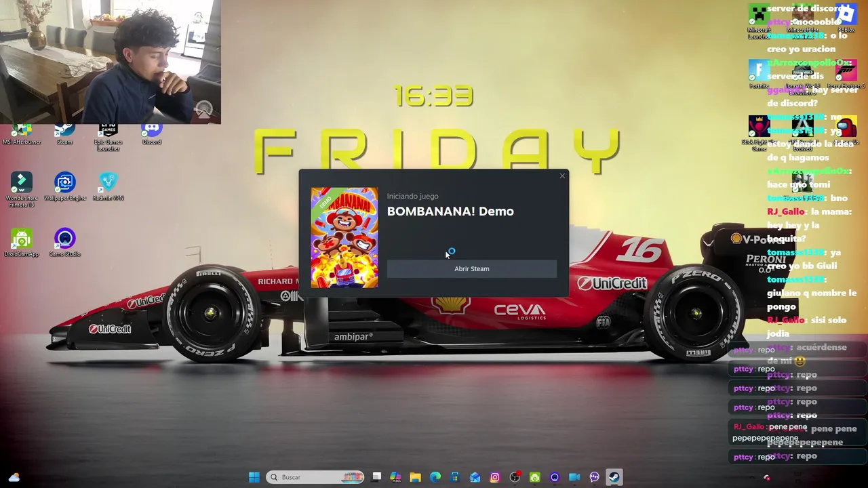
Task: Open File Explorer from the taskbar
Action: coord(416,477)
